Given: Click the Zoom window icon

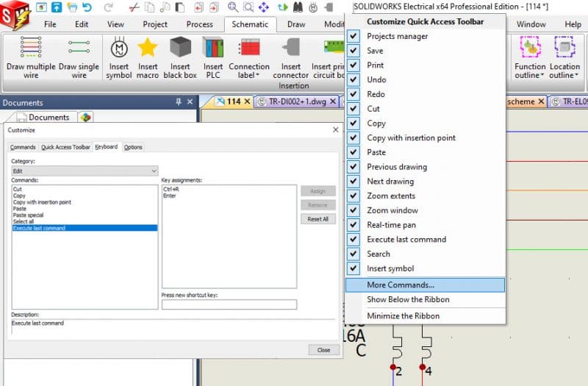Looking at the screenshot, I should (x=248, y=7).
